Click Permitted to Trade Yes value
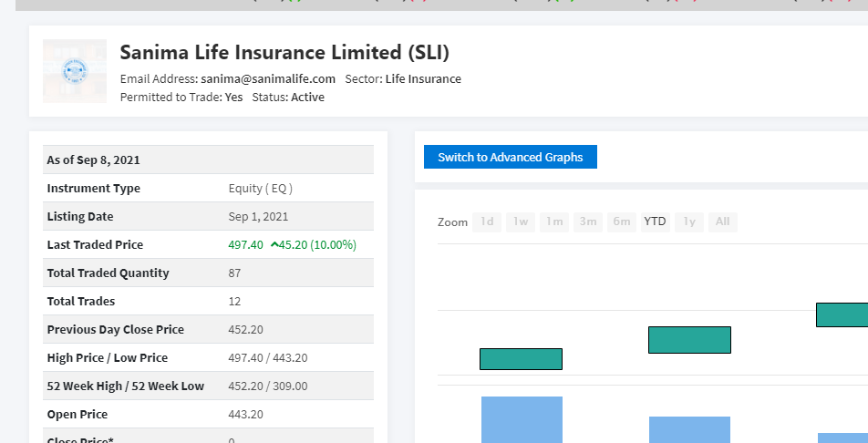868x443 pixels. [233, 97]
